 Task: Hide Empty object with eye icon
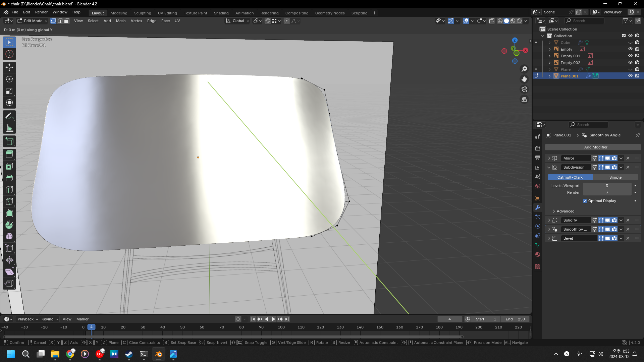[x=630, y=49]
